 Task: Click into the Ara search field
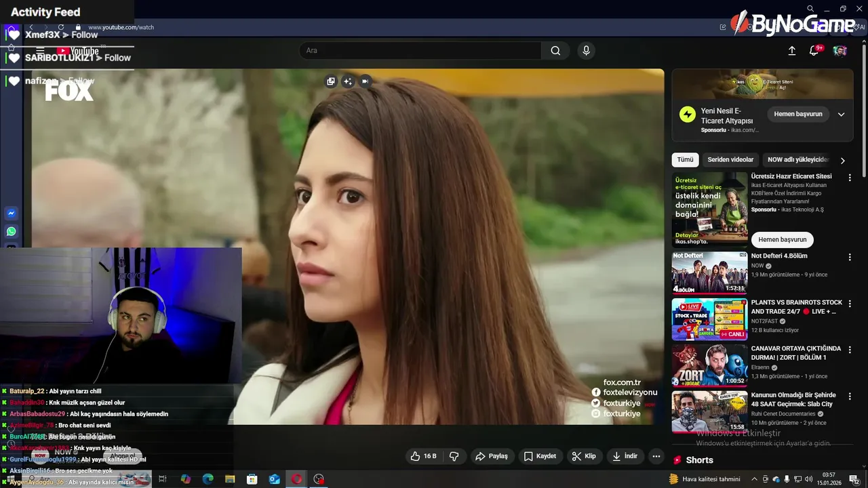pos(420,51)
